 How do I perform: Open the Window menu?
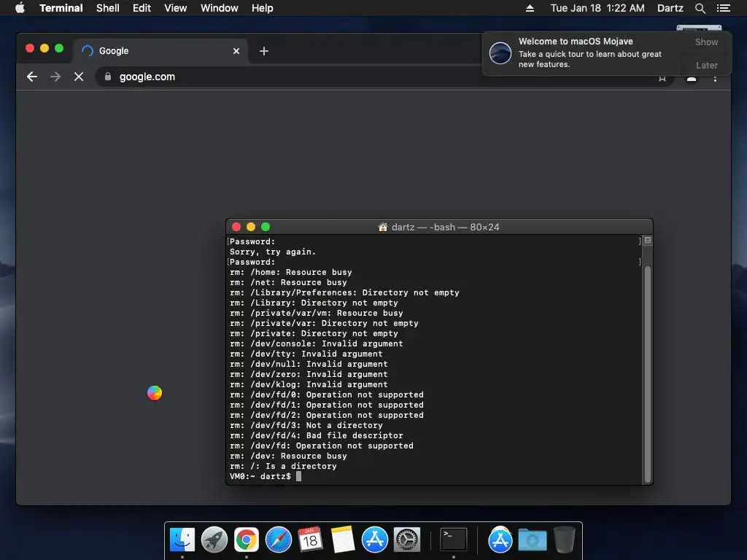[x=219, y=8]
